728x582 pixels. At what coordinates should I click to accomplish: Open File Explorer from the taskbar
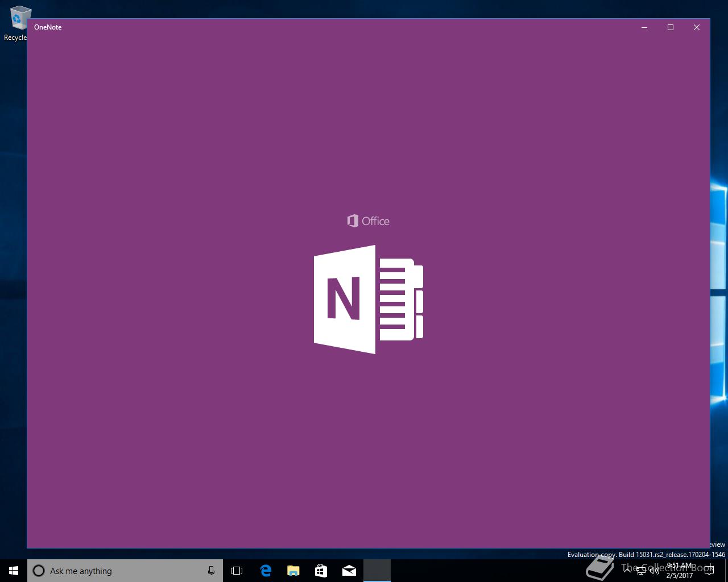click(293, 571)
